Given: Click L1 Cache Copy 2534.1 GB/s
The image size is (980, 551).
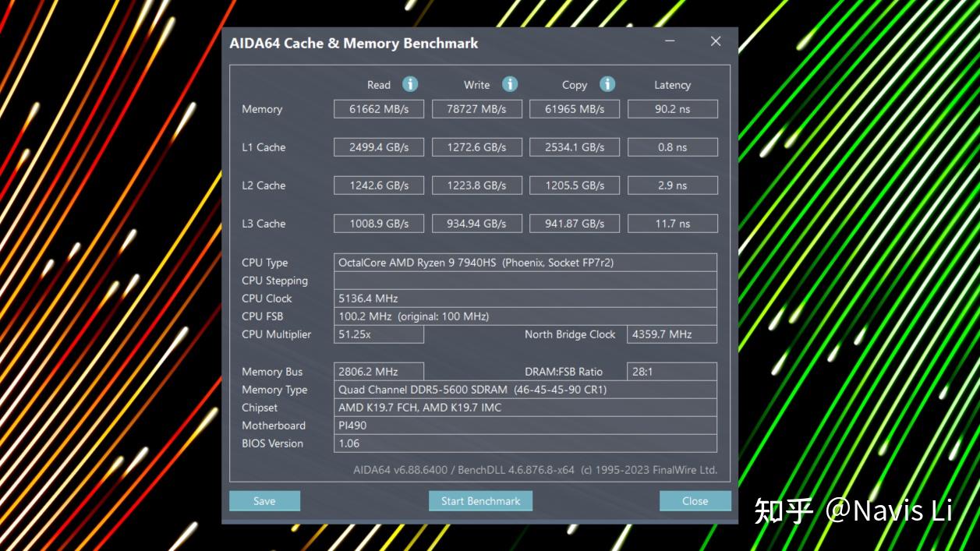Looking at the screenshot, I should coord(575,147).
